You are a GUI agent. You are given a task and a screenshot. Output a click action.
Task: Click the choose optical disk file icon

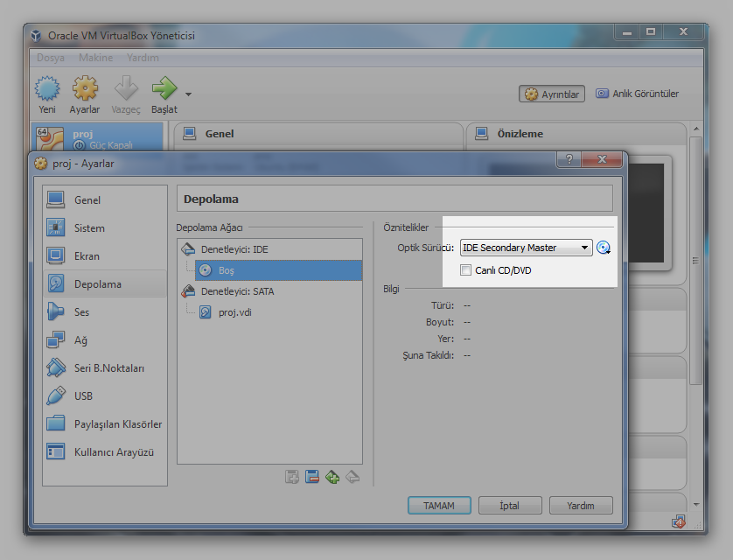(x=604, y=248)
